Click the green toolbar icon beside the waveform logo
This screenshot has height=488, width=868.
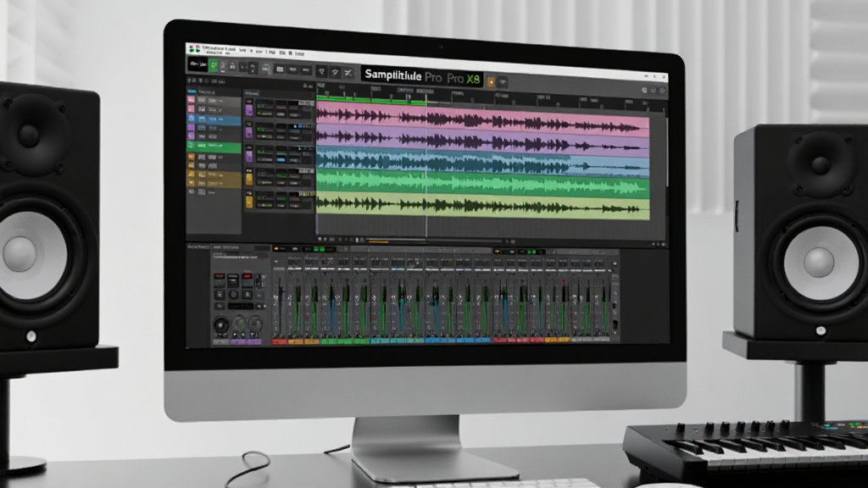tap(213, 65)
